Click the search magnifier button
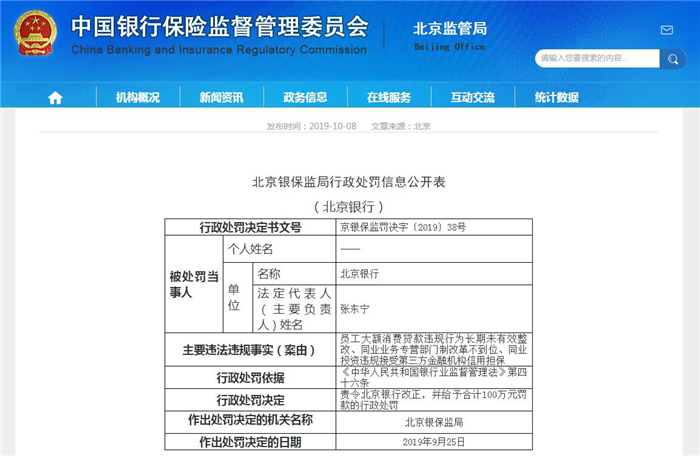The image size is (700, 456). click(673, 59)
